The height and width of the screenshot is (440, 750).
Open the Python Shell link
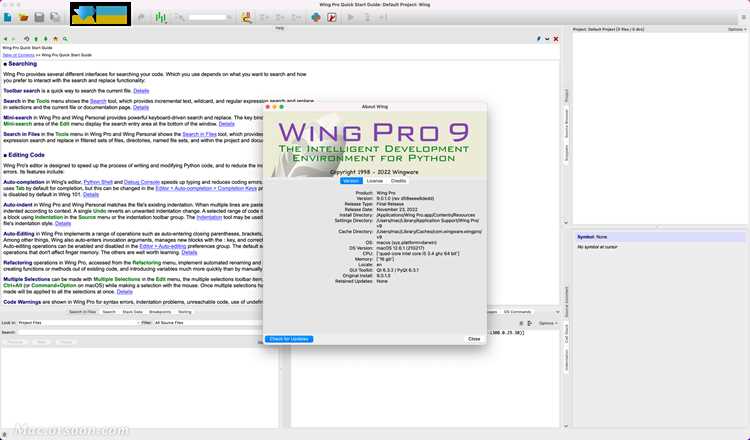tap(98, 182)
